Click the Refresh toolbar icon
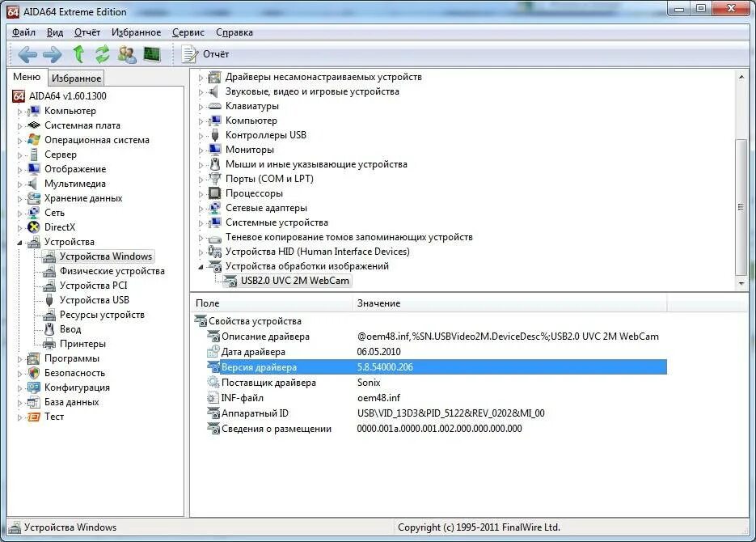Viewport: 756px width, 542px height. tap(102, 54)
